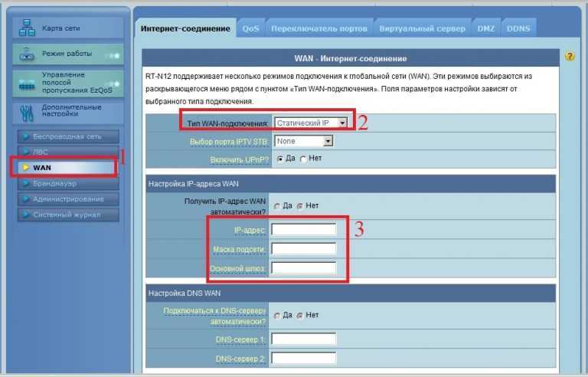Click IP-адрес label link
This screenshot has width=588, height=377.
coord(250,230)
